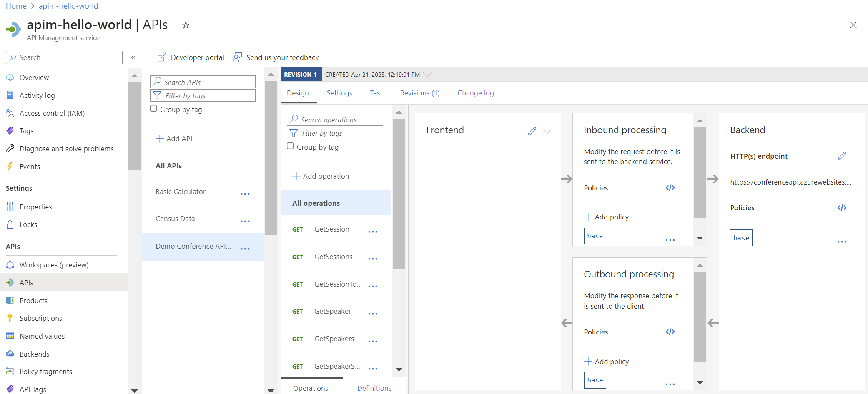Open Backend base policy ellipsis
The height and width of the screenshot is (394, 868).
(x=842, y=242)
